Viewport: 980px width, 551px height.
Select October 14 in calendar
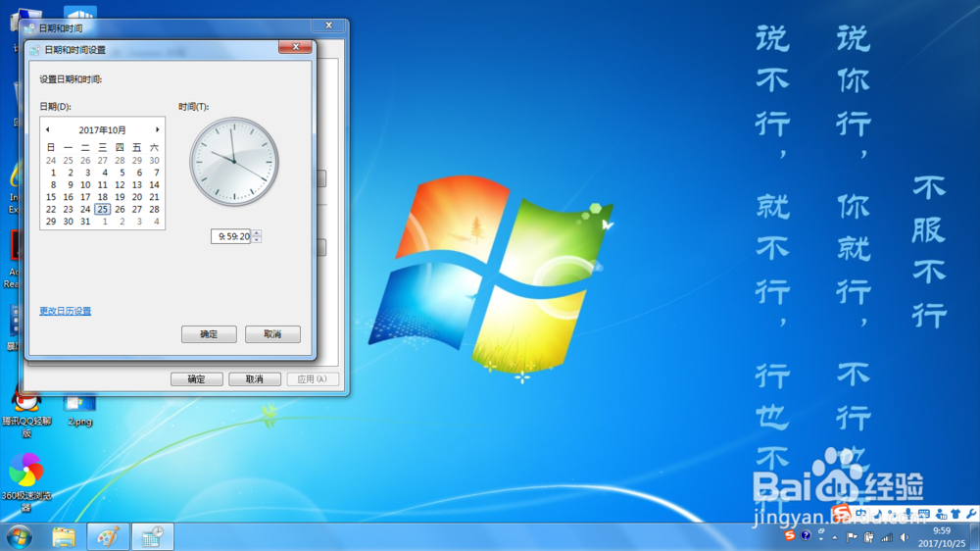pos(155,185)
